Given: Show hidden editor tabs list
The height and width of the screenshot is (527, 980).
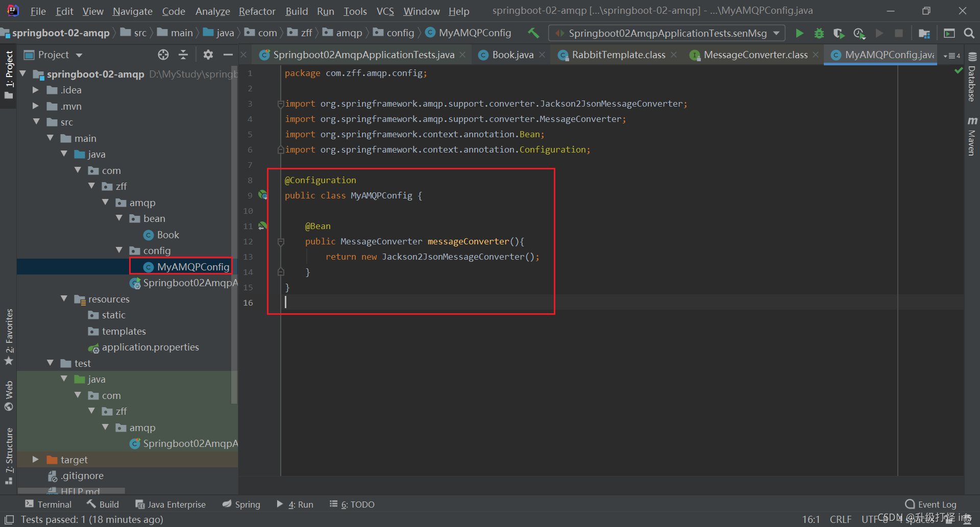Looking at the screenshot, I should (952, 55).
